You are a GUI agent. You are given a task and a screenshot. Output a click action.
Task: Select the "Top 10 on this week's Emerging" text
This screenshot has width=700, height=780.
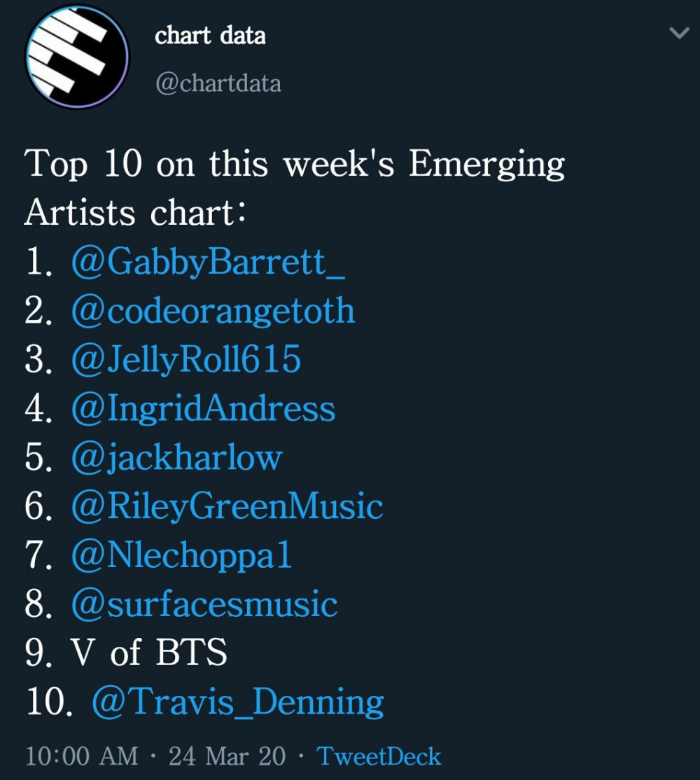294,165
